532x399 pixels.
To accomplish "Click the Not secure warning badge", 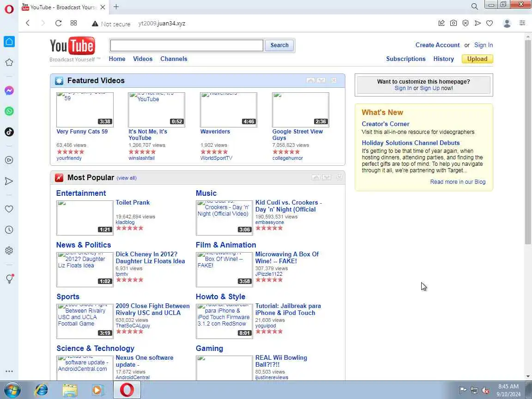I will pos(111,24).
